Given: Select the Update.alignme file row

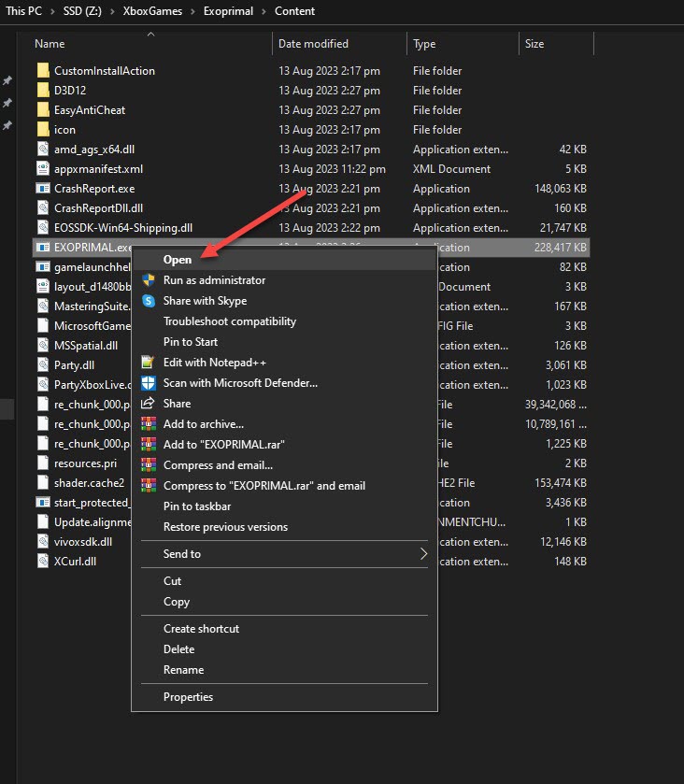Looking at the screenshot, I should click(310, 522).
